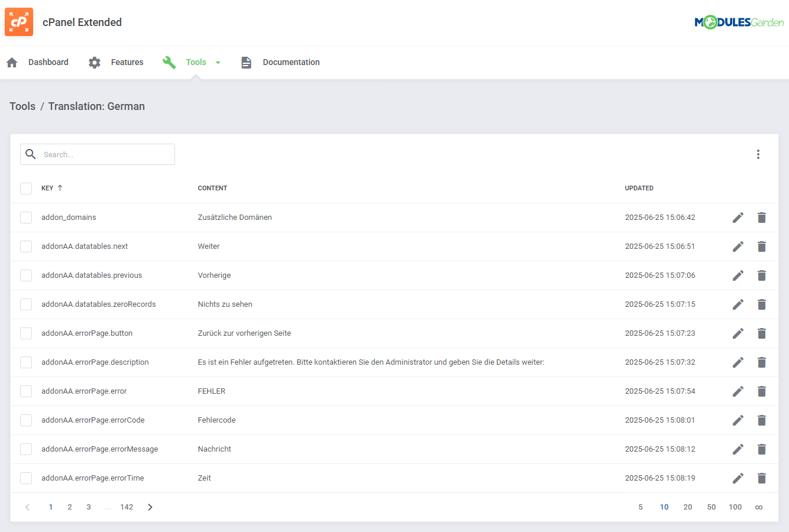This screenshot has width=789, height=532.
Task: Edit the addonAA.datatables.zeroRecords entry
Action: pos(738,304)
